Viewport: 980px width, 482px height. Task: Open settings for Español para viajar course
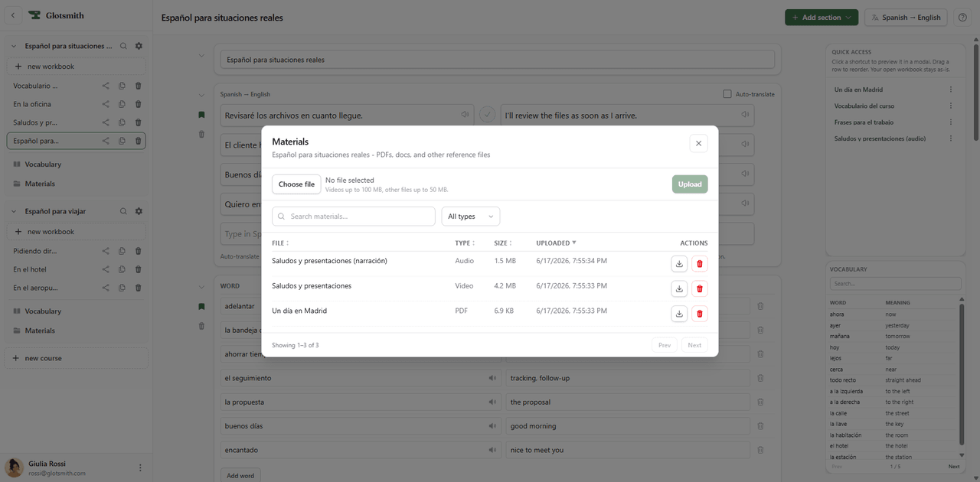click(x=139, y=211)
